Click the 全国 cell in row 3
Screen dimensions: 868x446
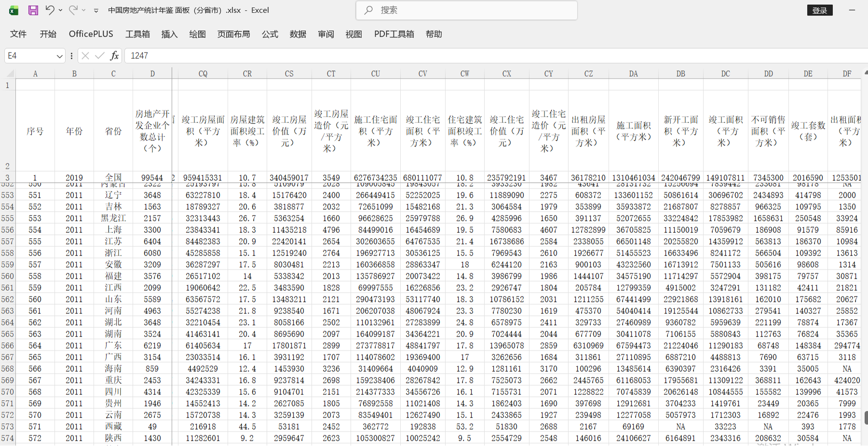click(113, 177)
